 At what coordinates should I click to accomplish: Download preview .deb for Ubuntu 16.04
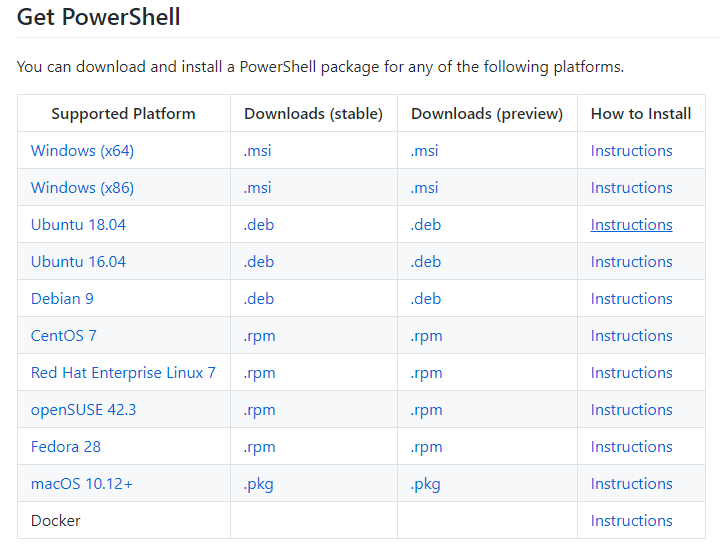[426, 261]
